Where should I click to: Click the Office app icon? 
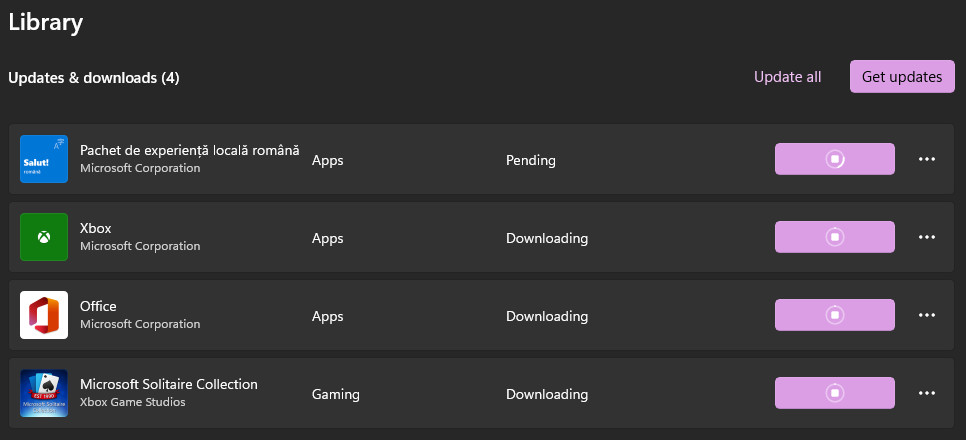point(44,315)
